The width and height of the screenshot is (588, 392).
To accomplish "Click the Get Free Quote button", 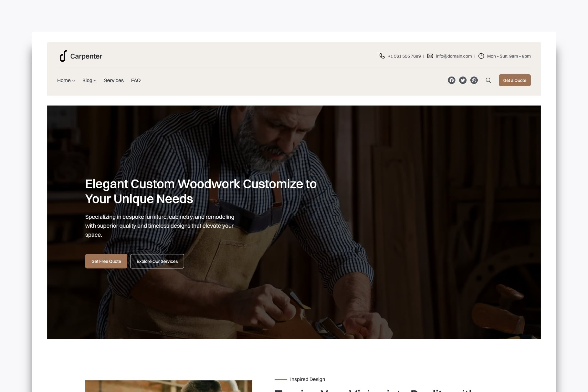I will pos(106,261).
